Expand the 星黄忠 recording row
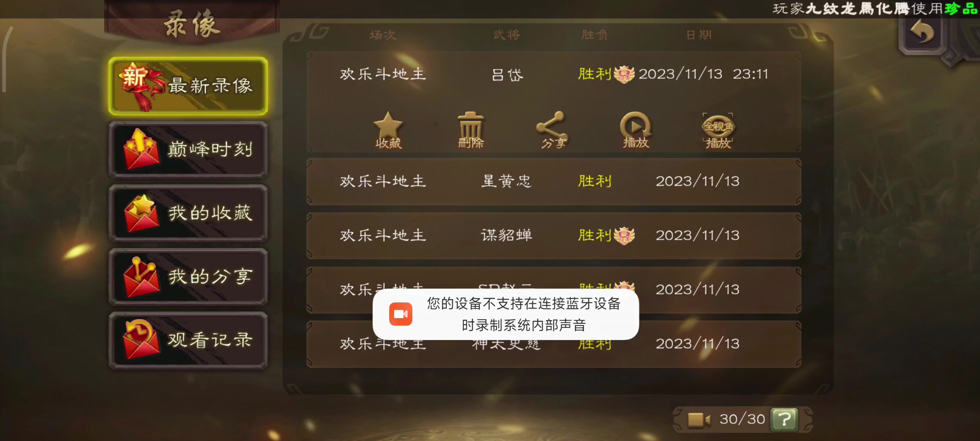The image size is (980, 441). pyautogui.click(x=554, y=181)
